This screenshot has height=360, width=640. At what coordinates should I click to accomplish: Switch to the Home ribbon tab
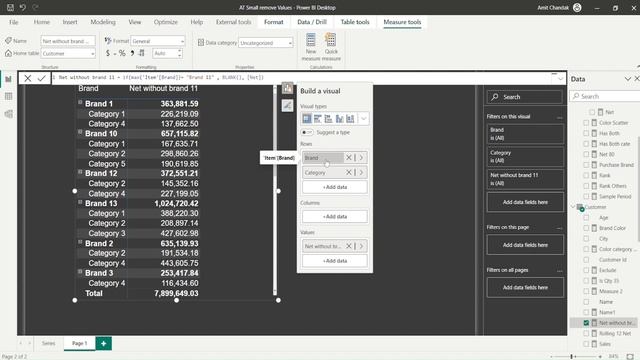pyautogui.click(x=42, y=22)
